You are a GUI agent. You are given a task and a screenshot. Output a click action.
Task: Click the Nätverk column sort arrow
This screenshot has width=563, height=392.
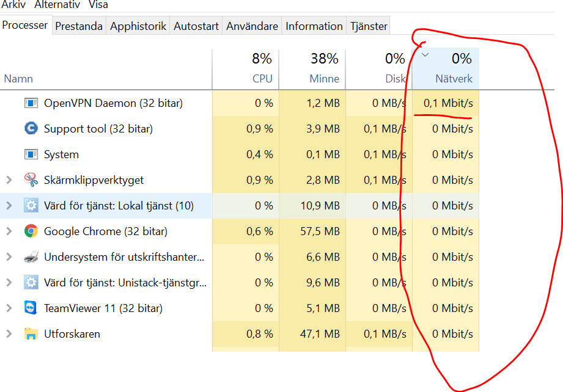[x=425, y=55]
